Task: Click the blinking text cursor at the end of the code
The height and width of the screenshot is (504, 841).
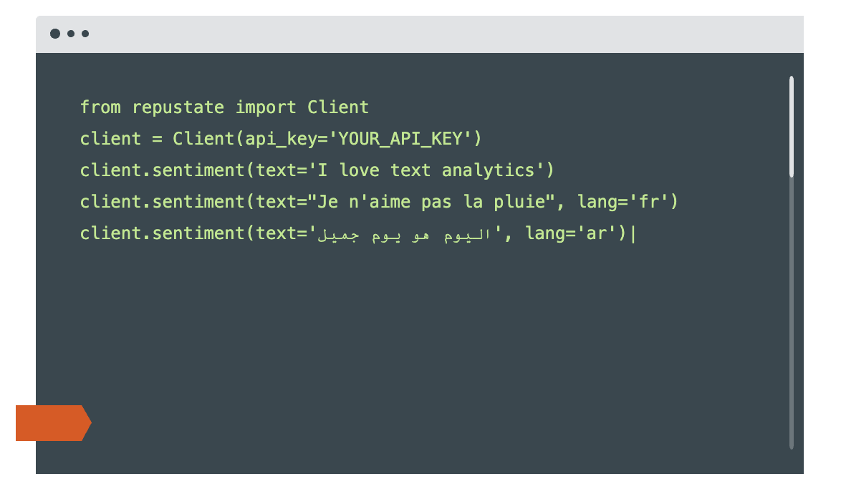Action: [633, 233]
